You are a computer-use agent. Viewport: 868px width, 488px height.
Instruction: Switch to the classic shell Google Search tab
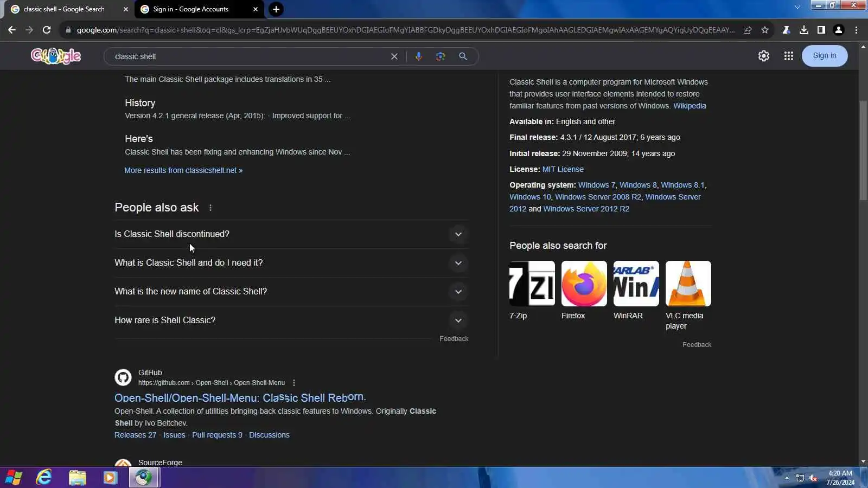pyautogui.click(x=69, y=9)
